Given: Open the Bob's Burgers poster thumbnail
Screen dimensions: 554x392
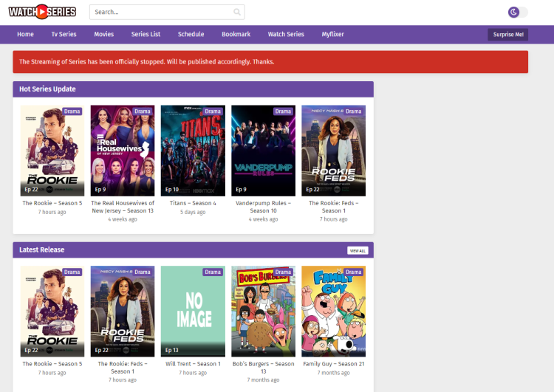Looking at the screenshot, I should pyautogui.click(x=263, y=312).
